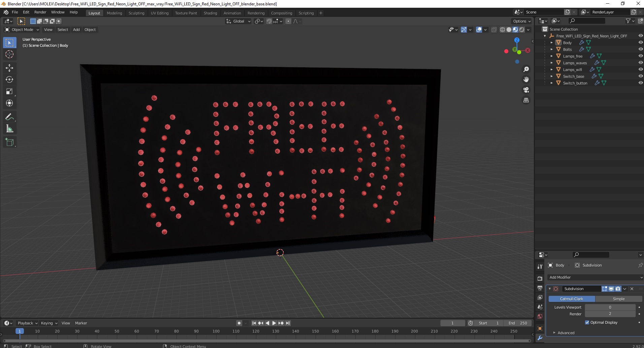Open the Object Mode dropdown

22,30
